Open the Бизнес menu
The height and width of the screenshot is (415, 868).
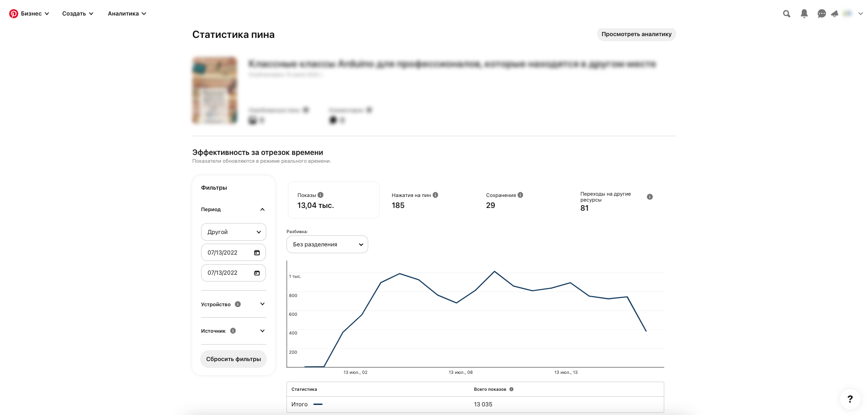tap(35, 14)
